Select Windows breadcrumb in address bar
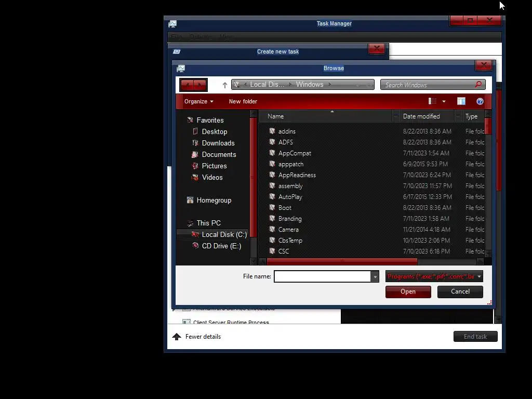 click(x=310, y=85)
